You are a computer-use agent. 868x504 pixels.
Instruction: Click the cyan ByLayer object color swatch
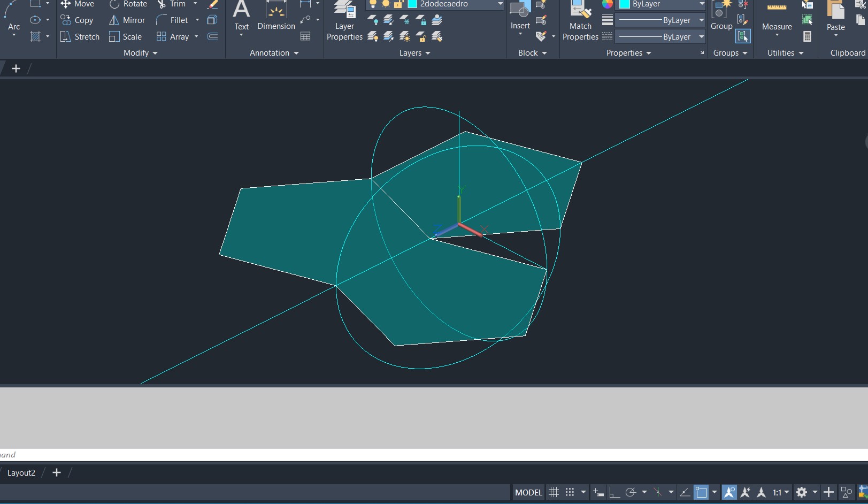tap(624, 4)
